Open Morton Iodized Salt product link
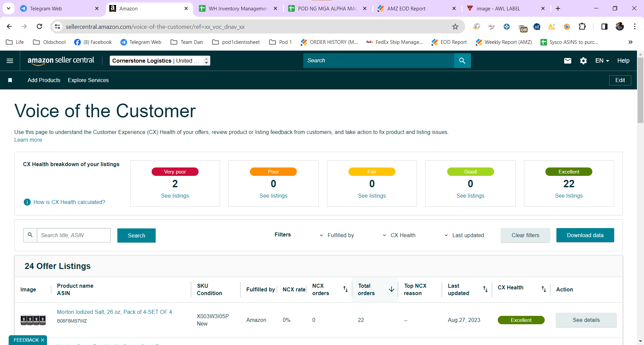This screenshot has height=345, width=644. [x=114, y=312]
